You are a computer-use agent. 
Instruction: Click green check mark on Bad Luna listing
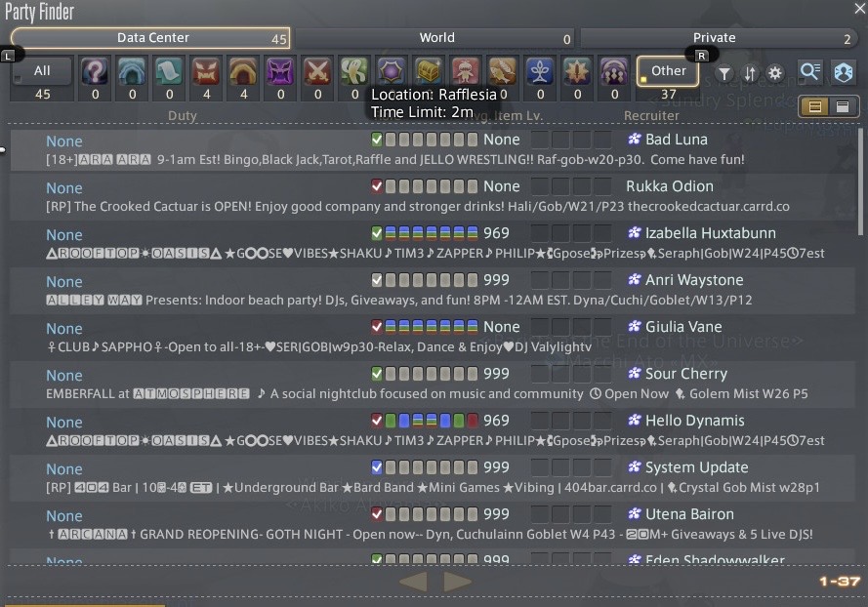(377, 140)
